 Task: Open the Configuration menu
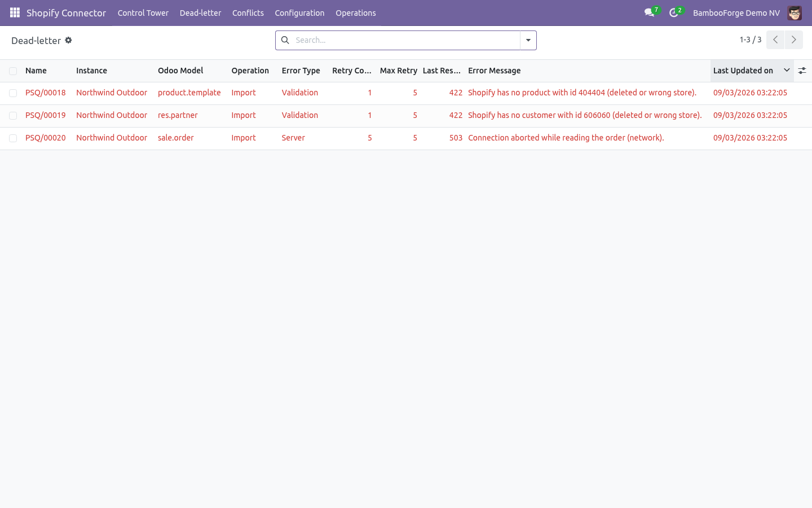(299, 12)
